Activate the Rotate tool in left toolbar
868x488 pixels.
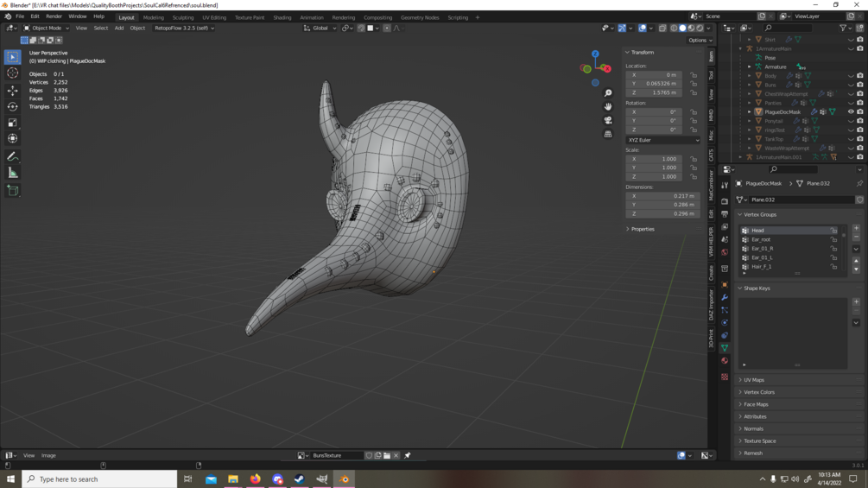[12, 106]
